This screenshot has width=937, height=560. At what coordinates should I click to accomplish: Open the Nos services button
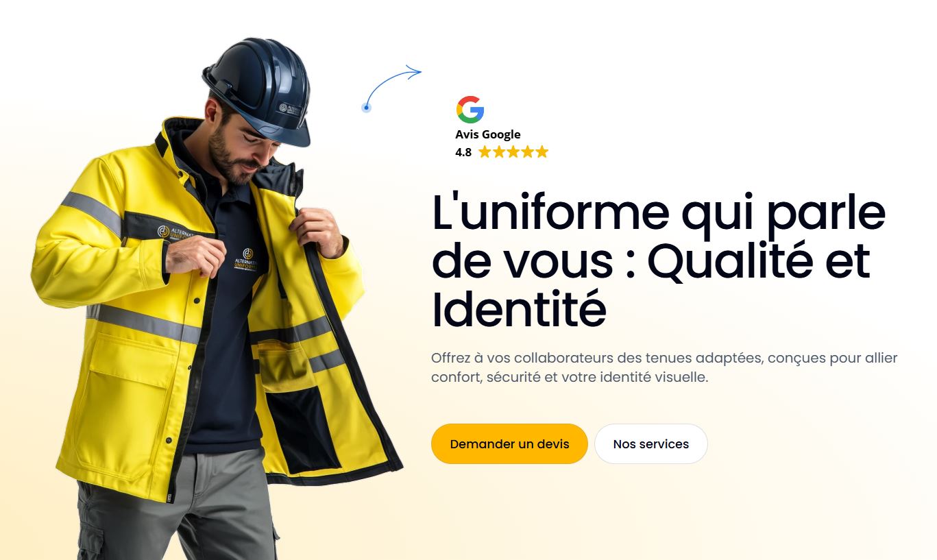tap(651, 443)
